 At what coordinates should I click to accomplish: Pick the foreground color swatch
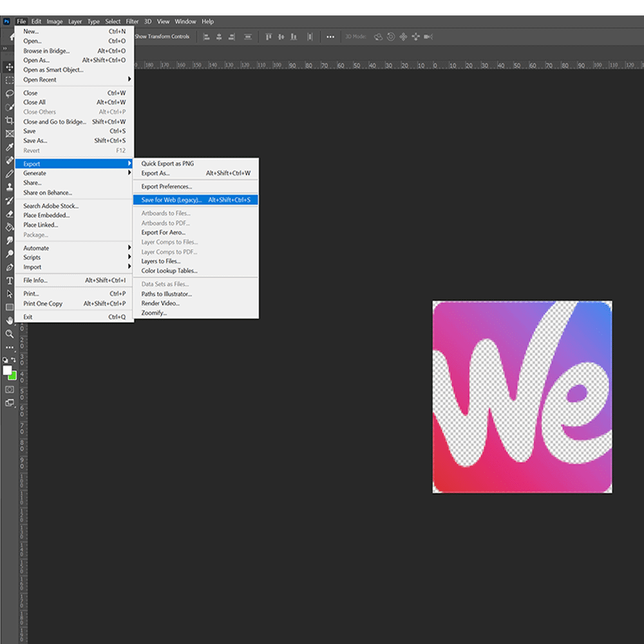pos(6,370)
